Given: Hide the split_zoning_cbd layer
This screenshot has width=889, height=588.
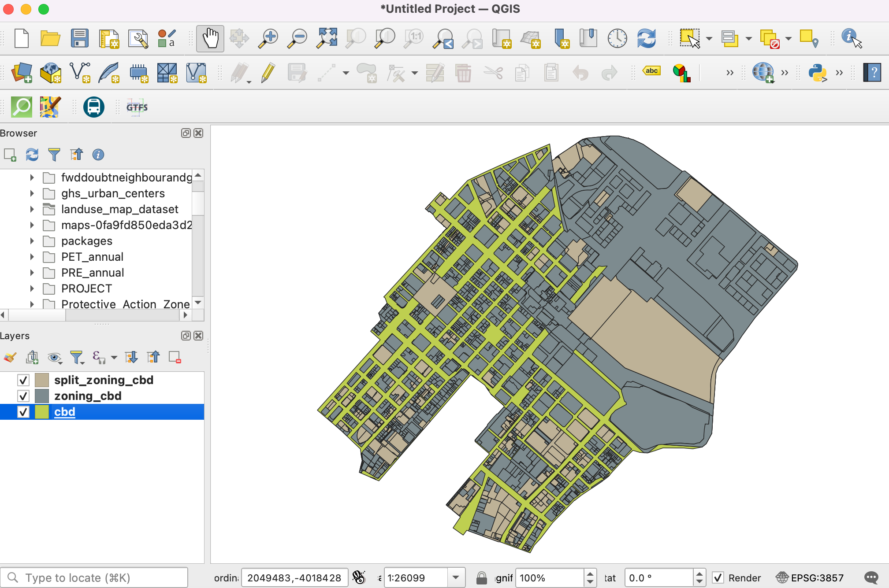Looking at the screenshot, I should coord(23,380).
